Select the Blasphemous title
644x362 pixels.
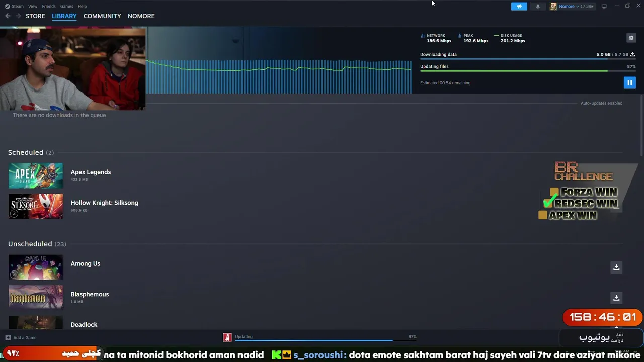coord(90,294)
